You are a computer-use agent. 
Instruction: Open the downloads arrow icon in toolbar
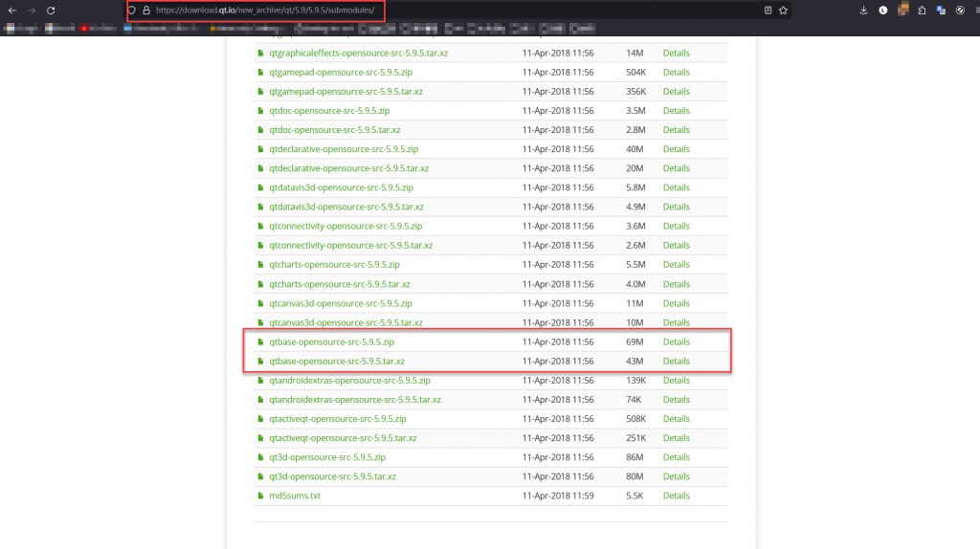[864, 11]
